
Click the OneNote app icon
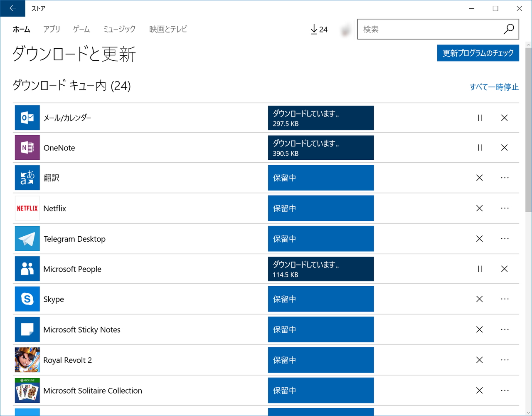(27, 148)
